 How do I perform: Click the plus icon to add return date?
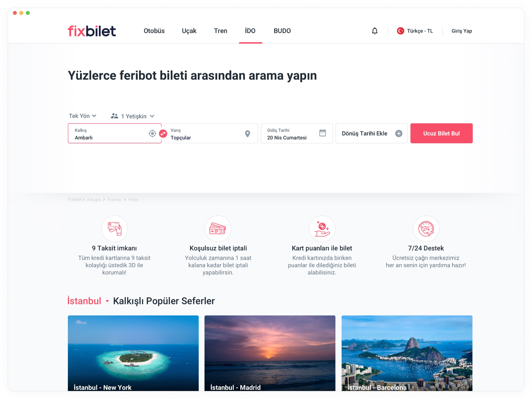coord(399,134)
